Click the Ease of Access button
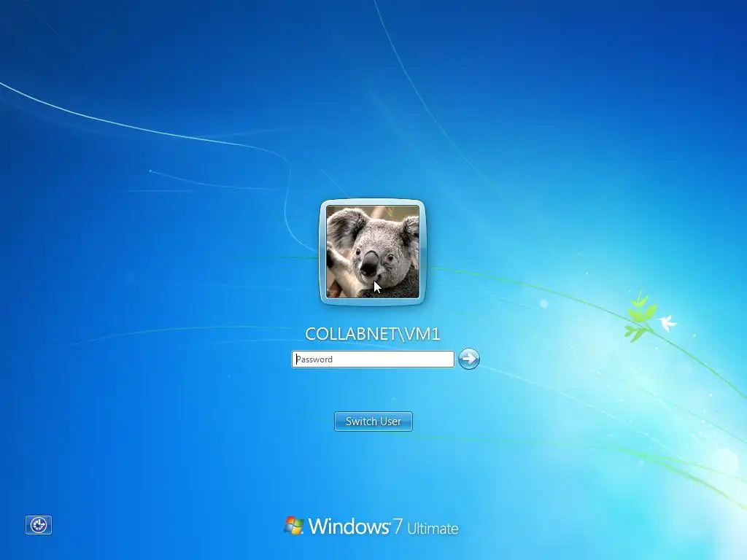This screenshot has width=747, height=560. (x=39, y=525)
